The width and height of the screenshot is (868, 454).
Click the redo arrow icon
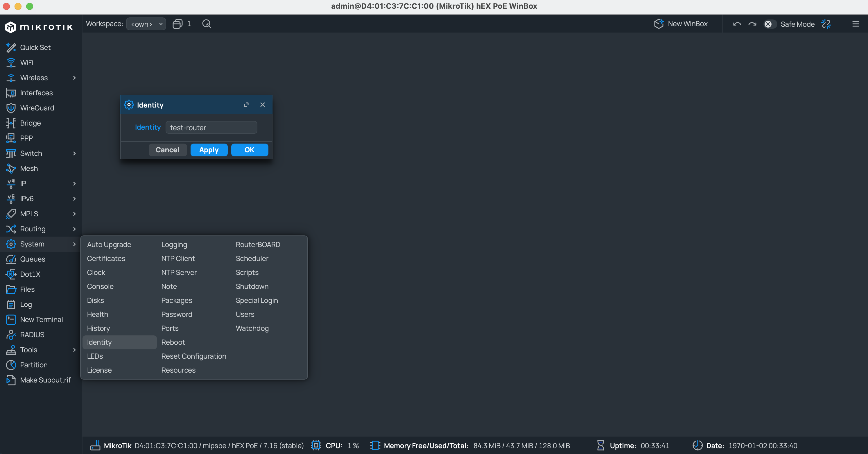click(x=752, y=24)
